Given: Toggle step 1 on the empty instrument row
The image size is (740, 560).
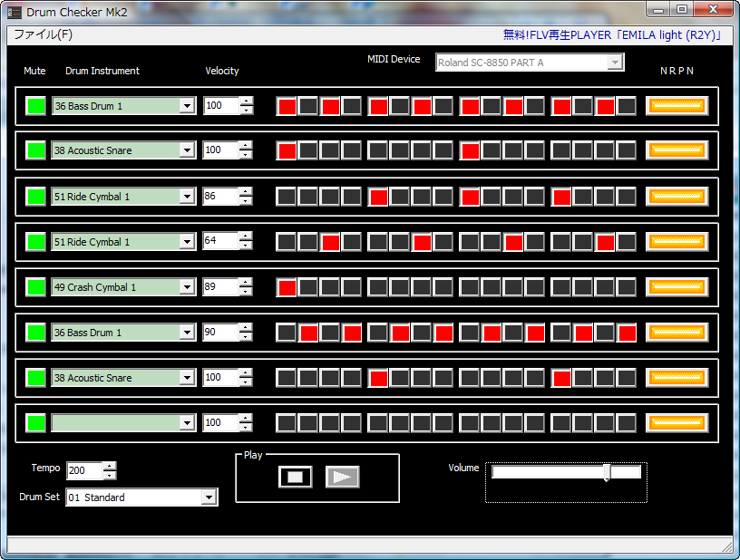Looking at the screenshot, I should pyautogui.click(x=287, y=423).
